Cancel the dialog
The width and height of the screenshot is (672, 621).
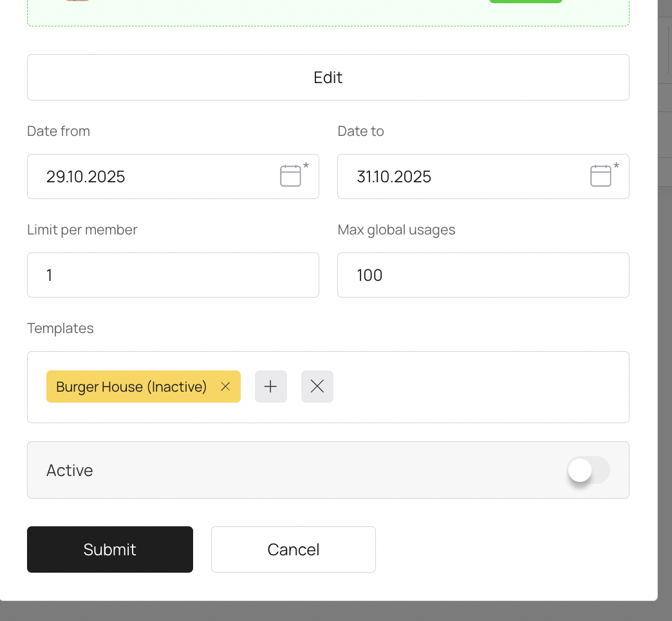point(294,549)
